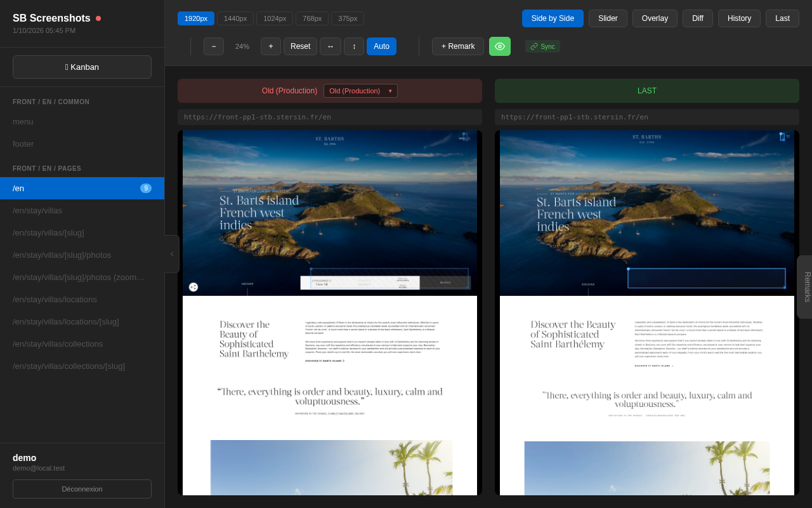The image size is (812, 508).
Task: Enable Auto zoom mode
Action: tap(381, 46)
